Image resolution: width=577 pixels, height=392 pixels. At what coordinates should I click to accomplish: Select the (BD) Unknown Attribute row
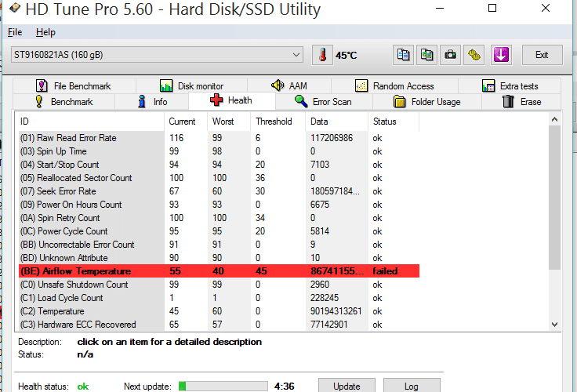pyautogui.click(x=219, y=258)
